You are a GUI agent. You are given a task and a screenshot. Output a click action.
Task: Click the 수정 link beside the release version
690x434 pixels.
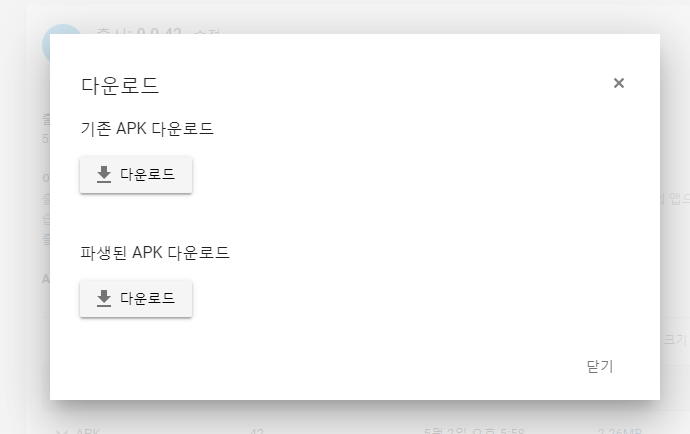(206, 32)
